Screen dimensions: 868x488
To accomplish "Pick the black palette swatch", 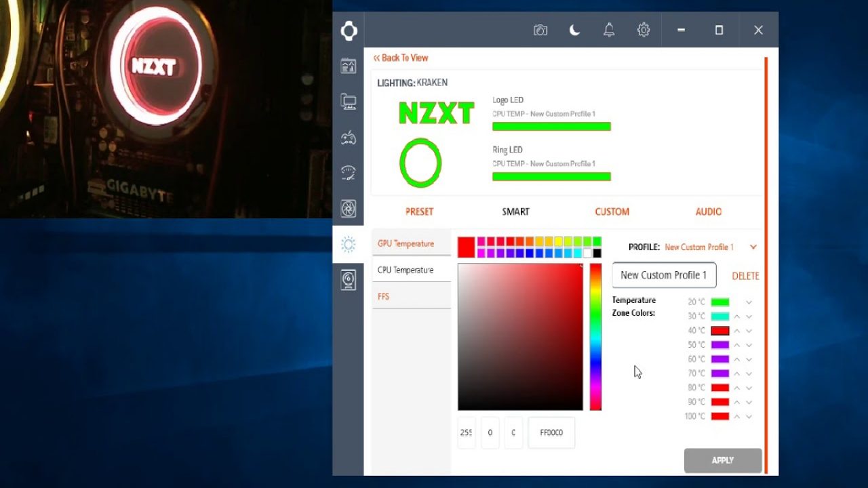I will coord(597,253).
